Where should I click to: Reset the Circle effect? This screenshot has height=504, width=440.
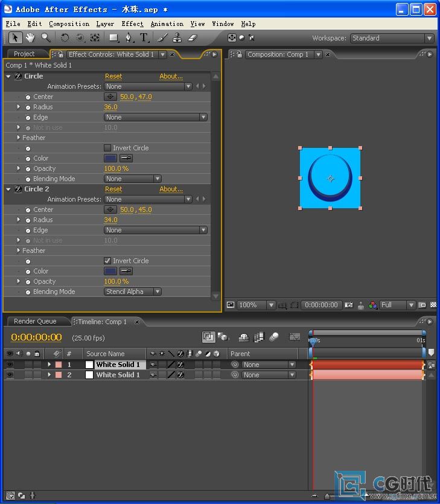[x=113, y=76]
